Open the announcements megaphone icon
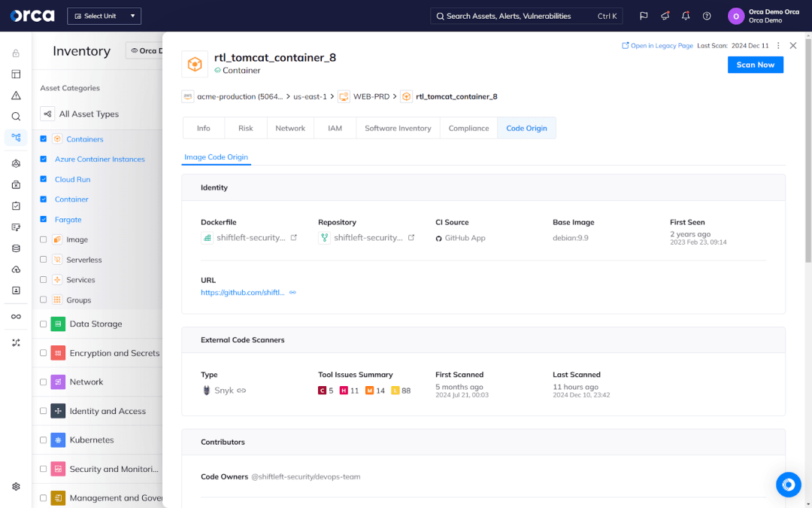The image size is (812, 508). pyautogui.click(x=665, y=16)
